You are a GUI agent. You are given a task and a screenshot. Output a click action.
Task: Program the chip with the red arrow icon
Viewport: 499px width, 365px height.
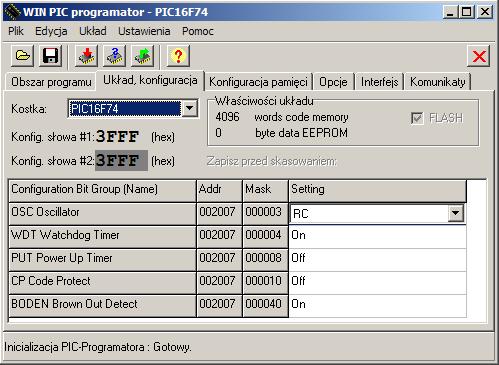86,56
